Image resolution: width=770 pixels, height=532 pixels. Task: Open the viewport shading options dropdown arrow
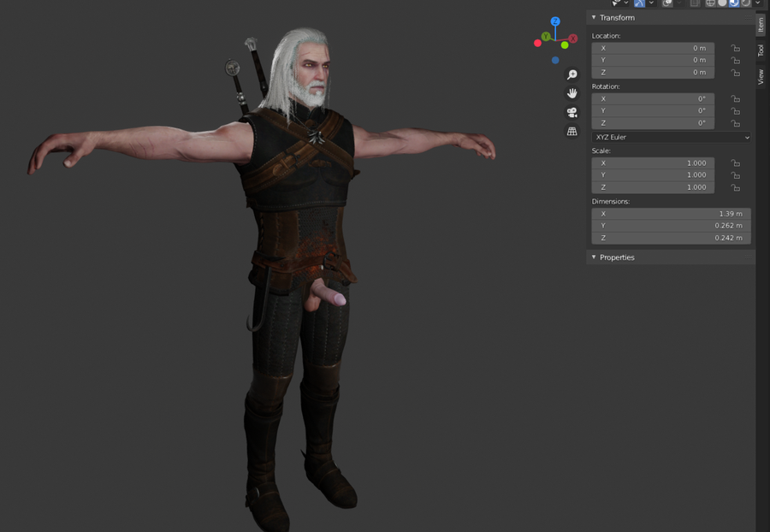point(758,3)
